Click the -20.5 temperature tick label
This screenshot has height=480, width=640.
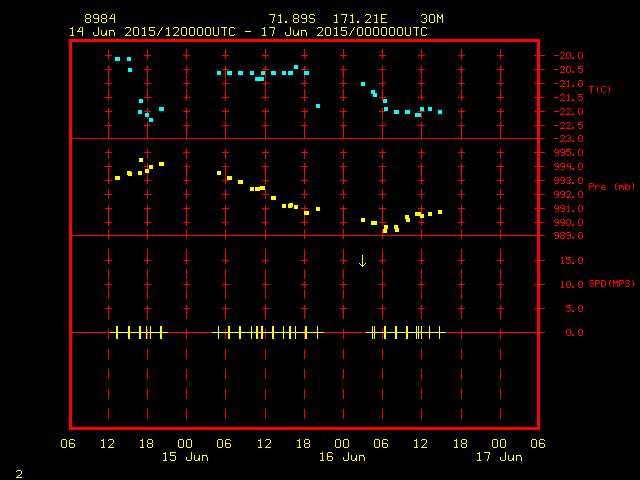[x=569, y=70]
